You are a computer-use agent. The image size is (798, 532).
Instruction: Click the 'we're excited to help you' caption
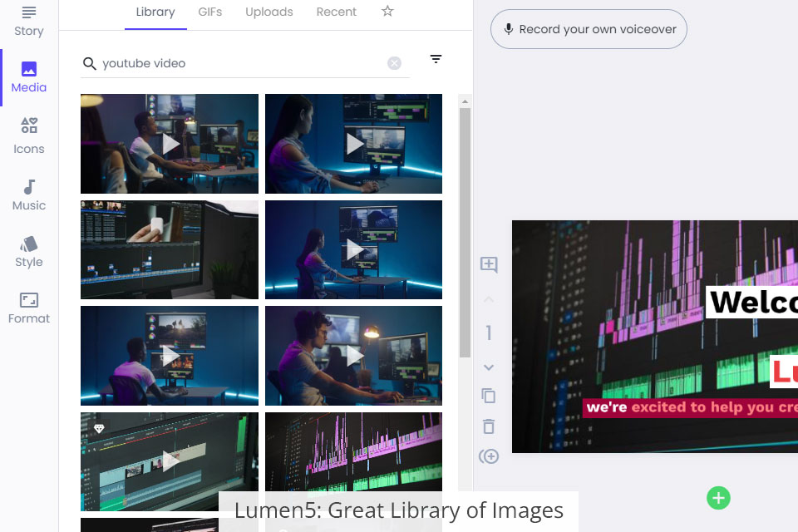tap(690, 407)
